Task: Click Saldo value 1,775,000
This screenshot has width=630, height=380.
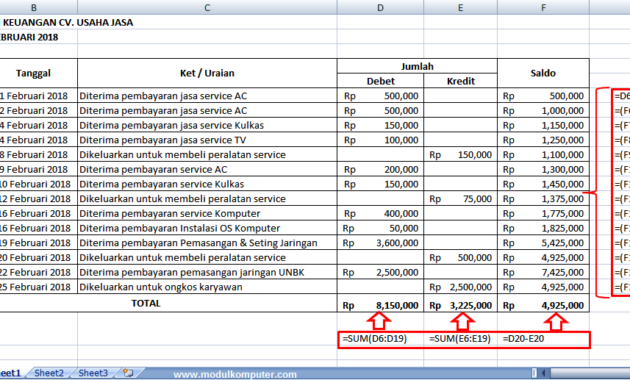Action: (x=543, y=213)
